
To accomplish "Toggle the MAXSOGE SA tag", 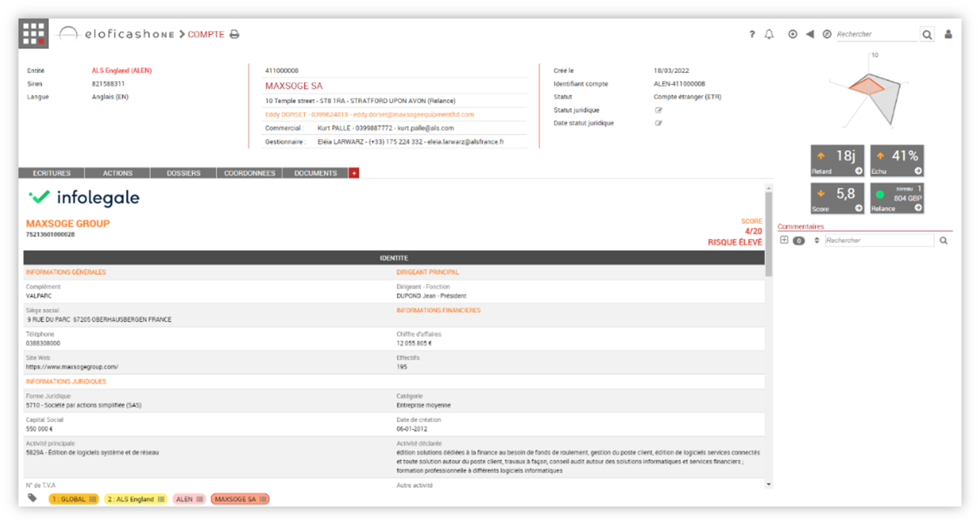I will 239,498.
